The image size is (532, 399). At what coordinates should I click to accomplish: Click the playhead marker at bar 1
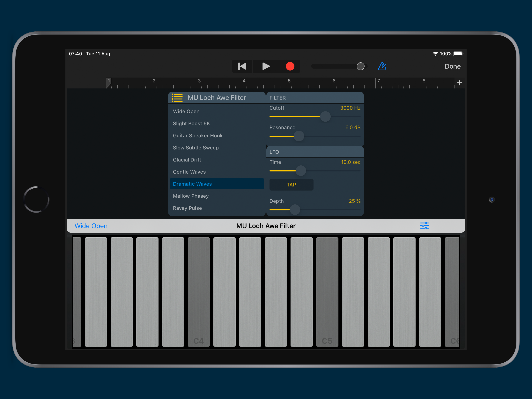pyautogui.click(x=108, y=82)
